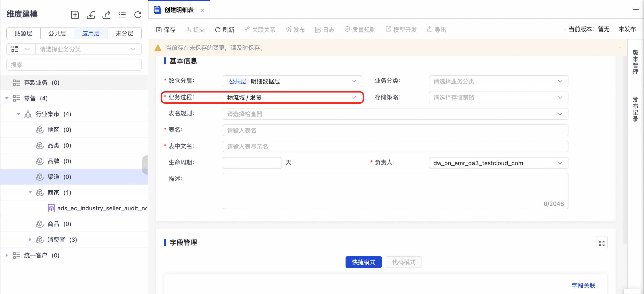644x294 pixels.
Task: Select the 应用层 tab
Action: (91, 33)
